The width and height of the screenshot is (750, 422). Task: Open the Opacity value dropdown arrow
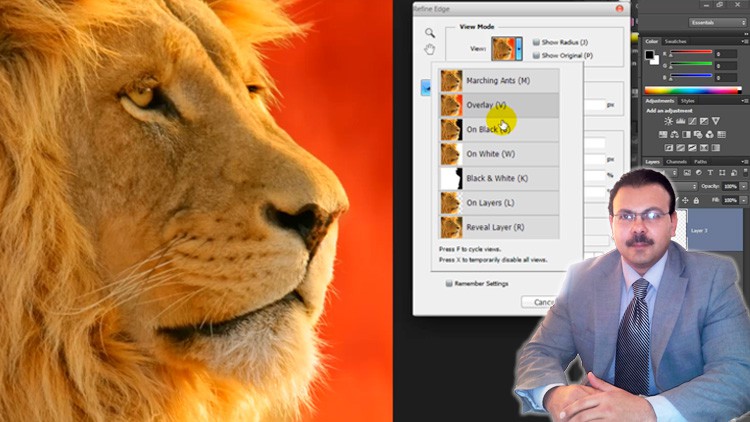point(743,186)
